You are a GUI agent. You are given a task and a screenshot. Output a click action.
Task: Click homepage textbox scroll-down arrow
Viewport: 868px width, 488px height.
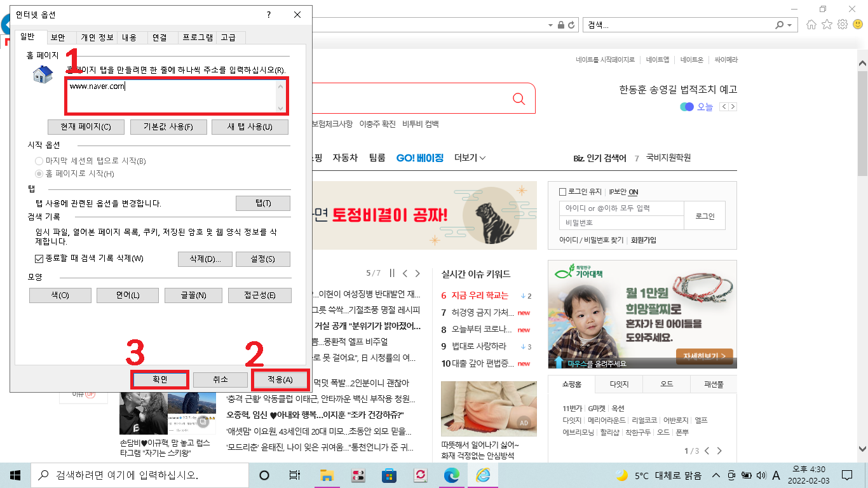281,108
